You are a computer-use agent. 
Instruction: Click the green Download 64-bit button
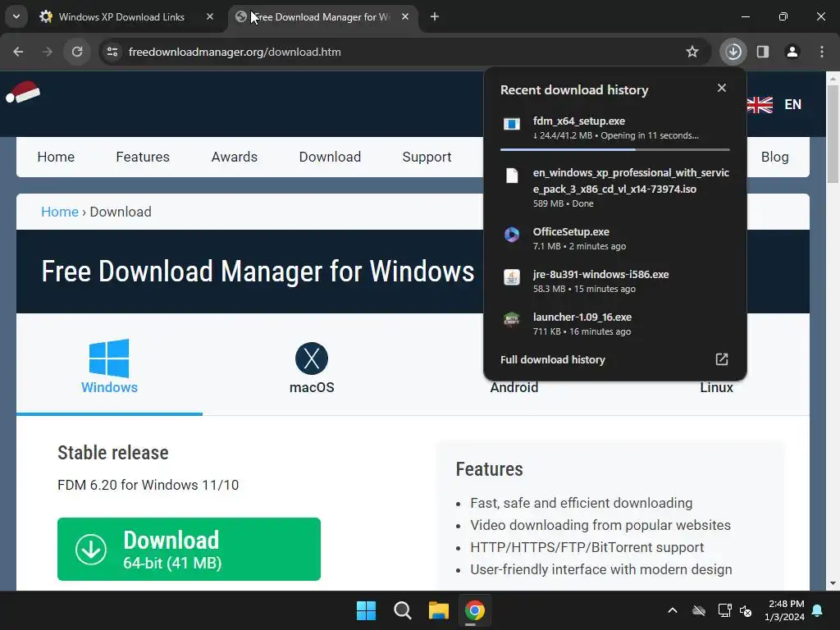pos(189,549)
